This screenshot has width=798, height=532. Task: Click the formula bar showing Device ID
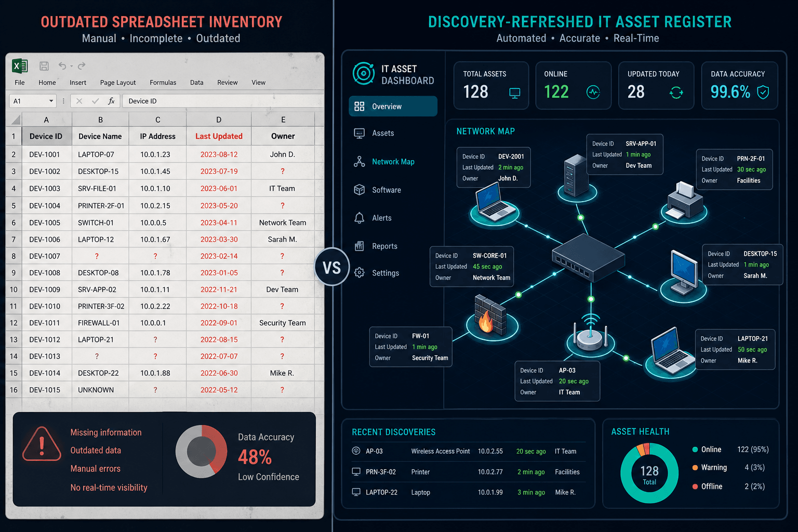pos(222,101)
